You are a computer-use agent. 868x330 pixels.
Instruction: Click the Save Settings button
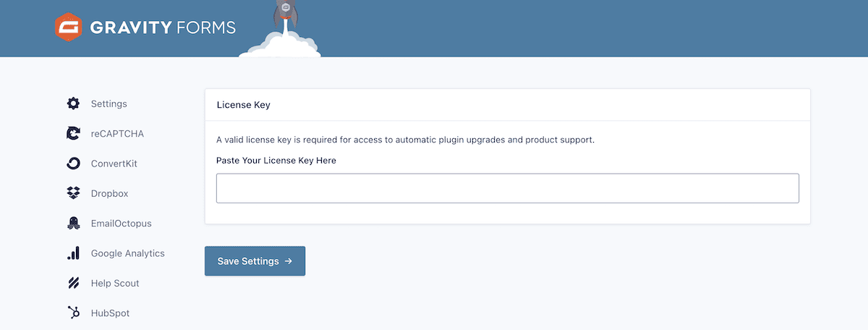255,261
